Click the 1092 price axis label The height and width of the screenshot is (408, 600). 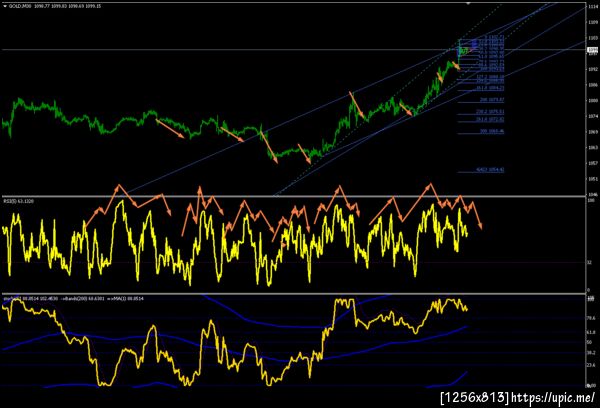point(592,69)
